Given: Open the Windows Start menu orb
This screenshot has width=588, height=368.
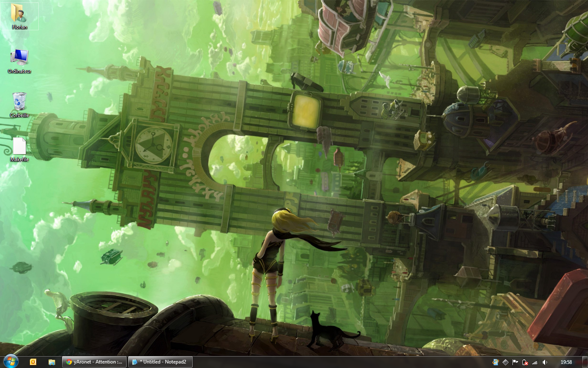Looking at the screenshot, I should [11, 361].
